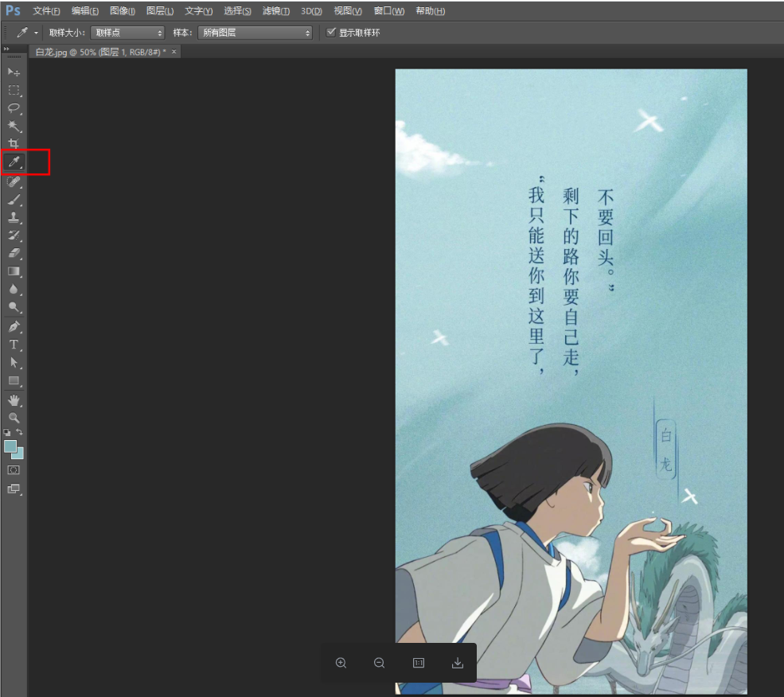
Task: Select the Move tool
Action: click(x=12, y=72)
